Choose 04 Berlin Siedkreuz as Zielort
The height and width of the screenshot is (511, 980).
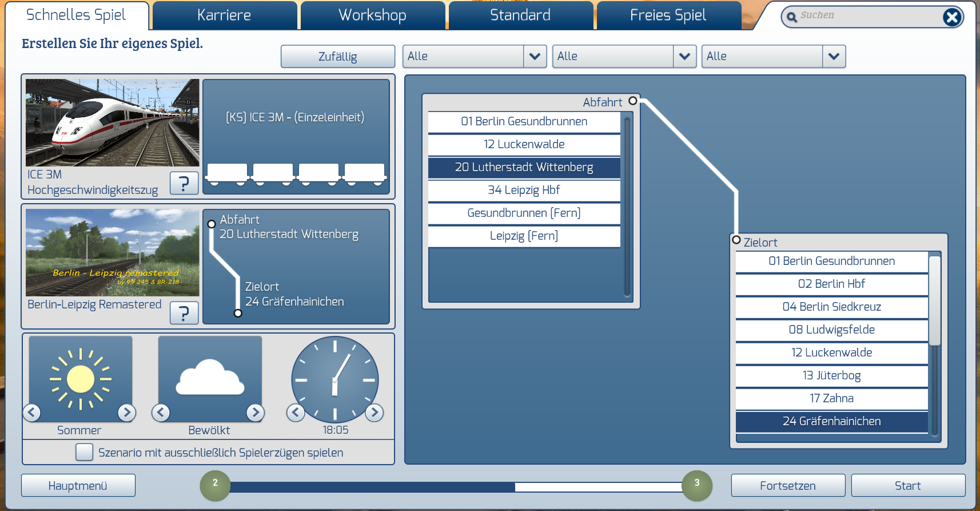click(x=832, y=307)
